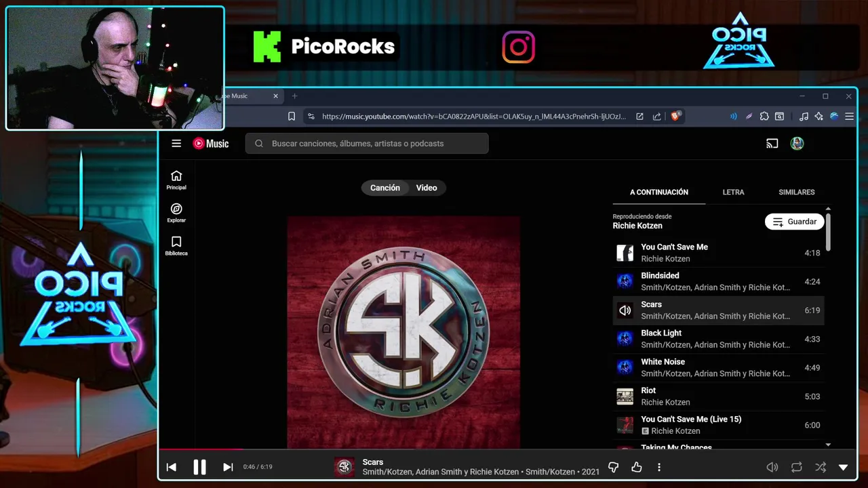Pause the playing song

[x=199, y=467]
